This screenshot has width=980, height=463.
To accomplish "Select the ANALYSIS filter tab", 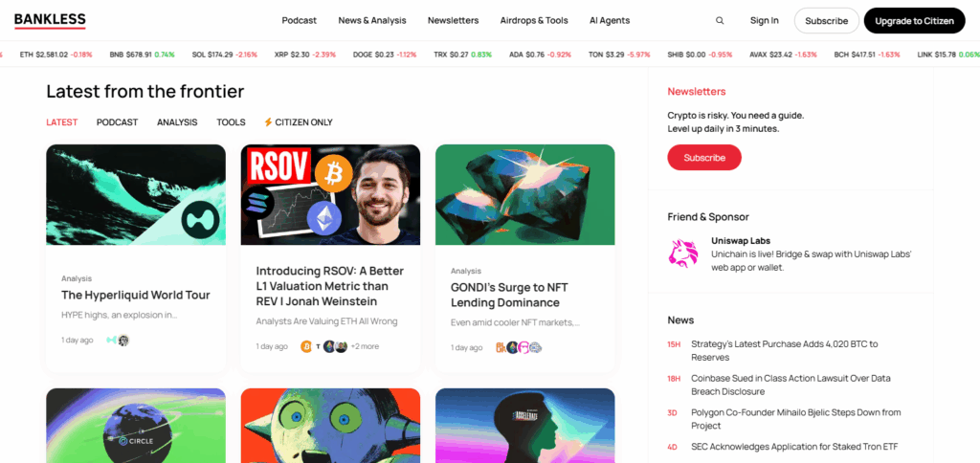I will click(x=177, y=122).
